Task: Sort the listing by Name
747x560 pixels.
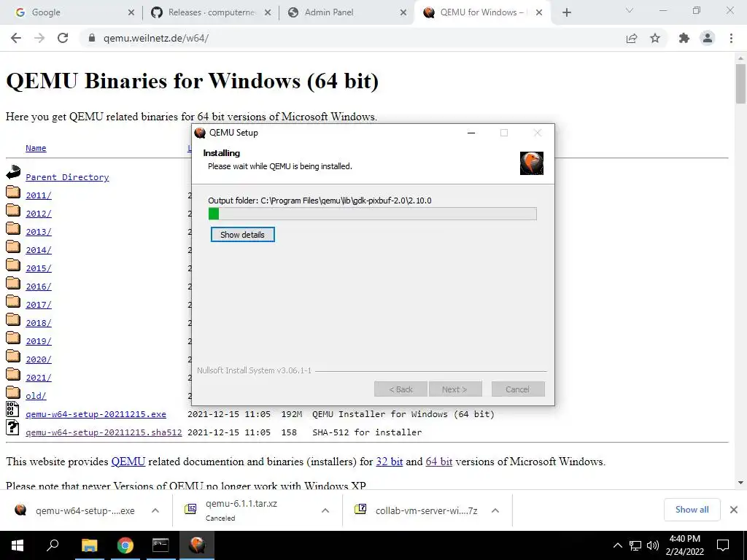Action: [36, 148]
